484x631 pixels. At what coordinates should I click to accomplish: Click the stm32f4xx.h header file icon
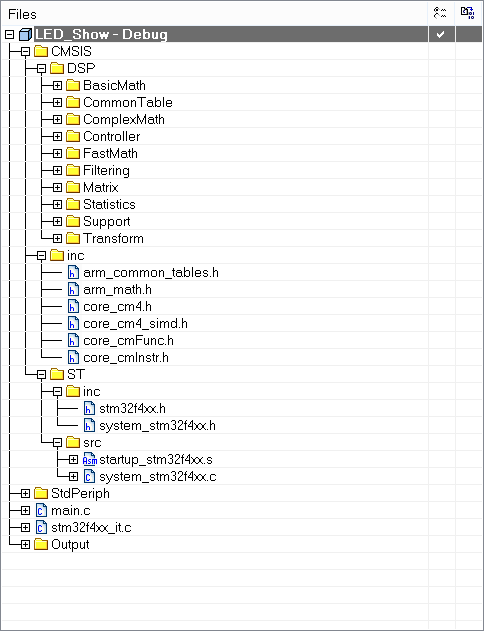click(89, 408)
